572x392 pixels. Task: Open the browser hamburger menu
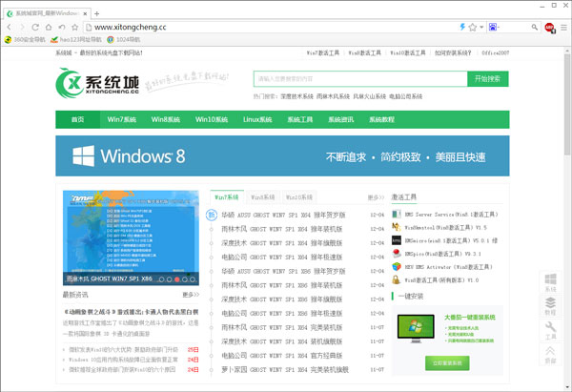coord(563,28)
